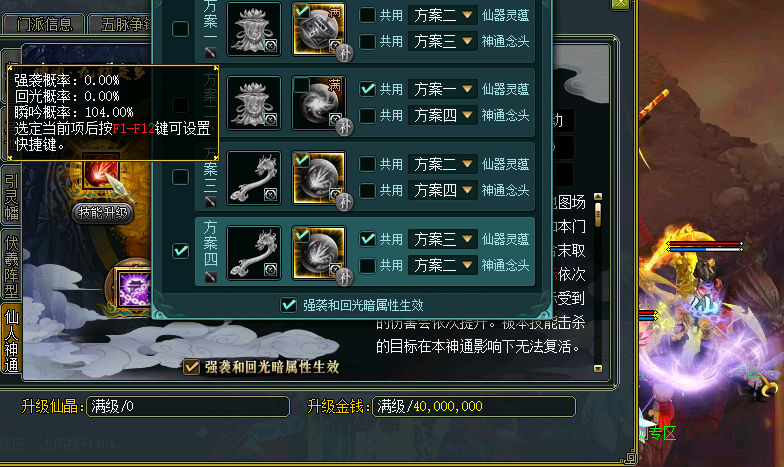Viewport: 784px width, 467px height.
Task: Select the highlighted orb skill in 方案四
Action: (319, 252)
